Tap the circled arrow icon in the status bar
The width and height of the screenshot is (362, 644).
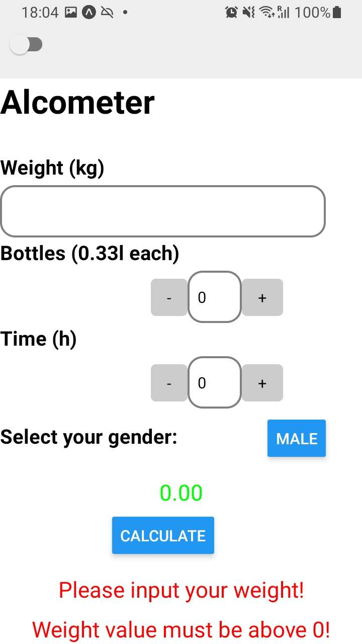pyautogui.click(x=89, y=12)
